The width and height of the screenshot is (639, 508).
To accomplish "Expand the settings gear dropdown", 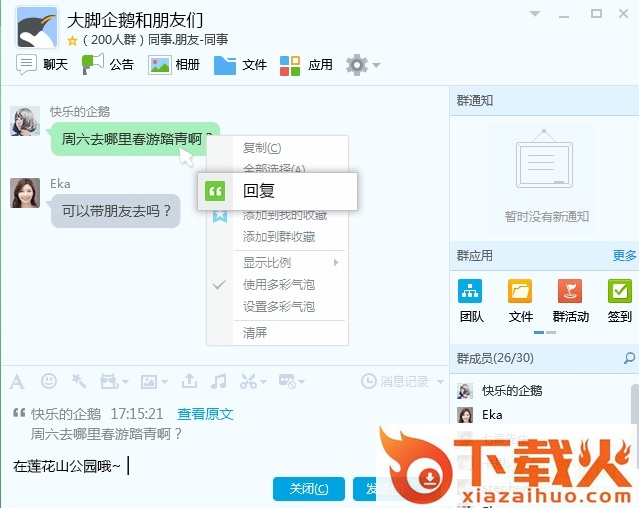I will [376, 66].
